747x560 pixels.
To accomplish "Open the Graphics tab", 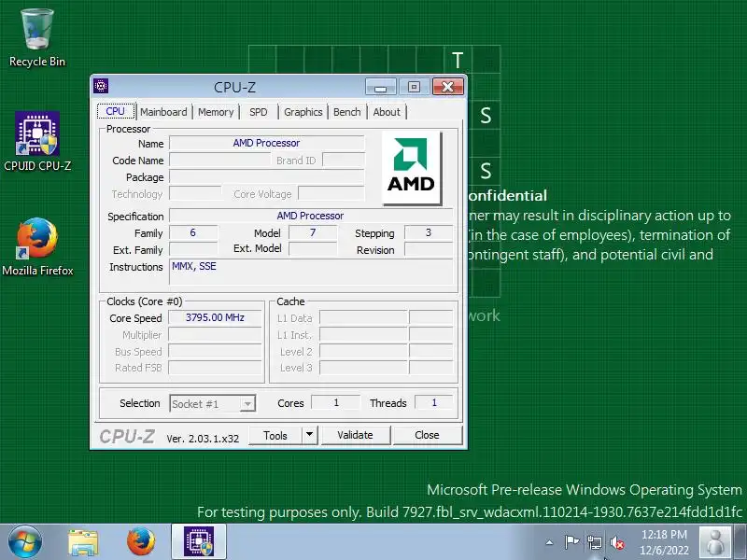I will (303, 112).
